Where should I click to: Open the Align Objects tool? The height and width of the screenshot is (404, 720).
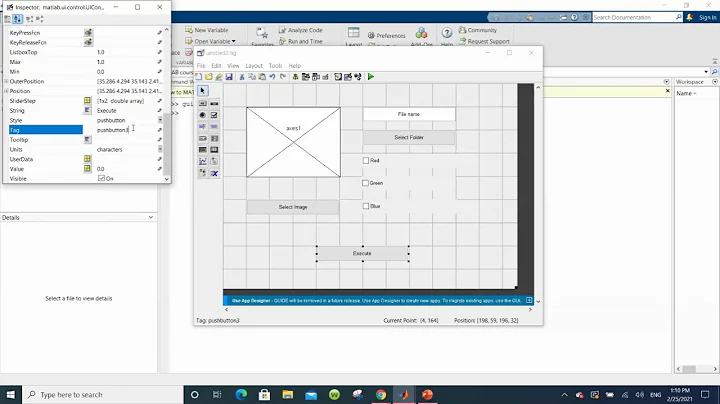click(295, 77)
